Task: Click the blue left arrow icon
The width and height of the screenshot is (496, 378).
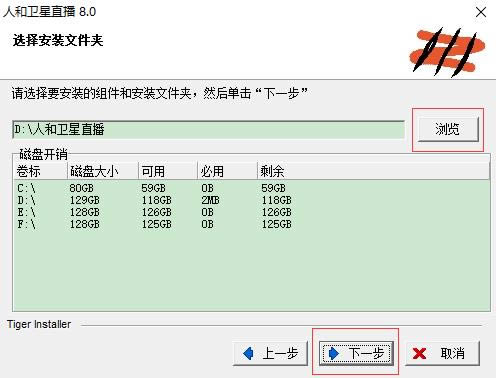Action: (248, 353)
